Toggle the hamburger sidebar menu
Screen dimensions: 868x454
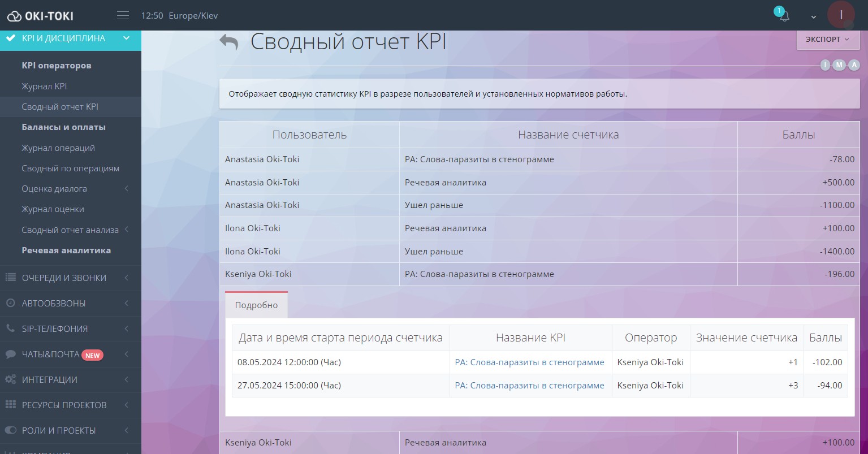[123, 16]
